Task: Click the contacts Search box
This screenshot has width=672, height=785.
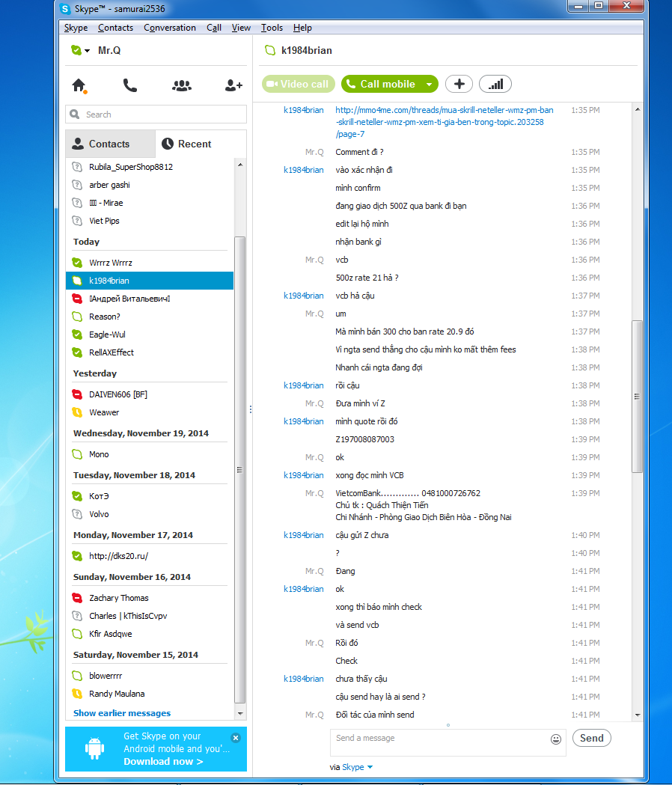Action: pyautogui.click(x=156, y=114)
